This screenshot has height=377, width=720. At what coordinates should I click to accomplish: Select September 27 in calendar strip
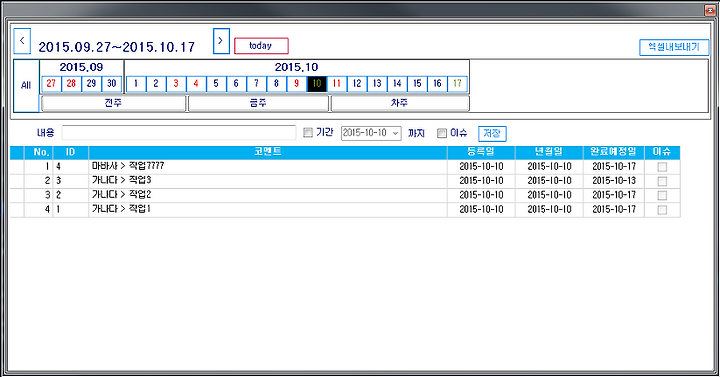51,84
